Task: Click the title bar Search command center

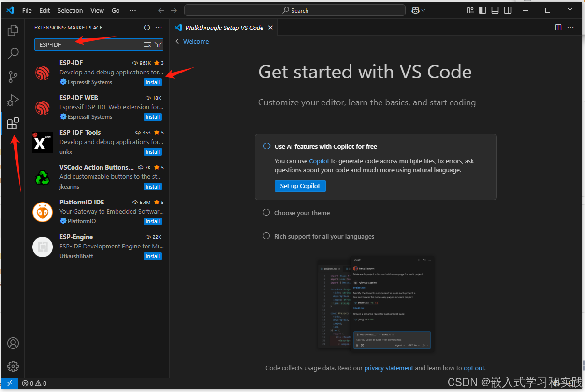Action: click(x=295, y=10)
